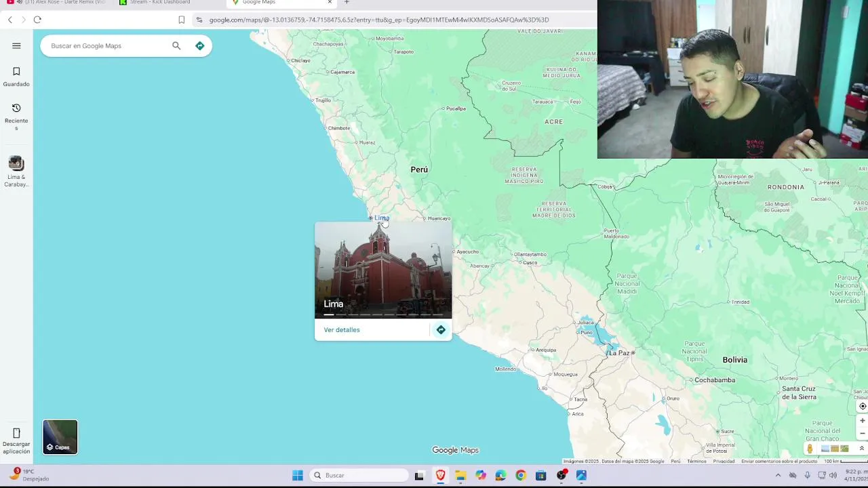
Task: Click the Trujillo city label
Action: 323,100
